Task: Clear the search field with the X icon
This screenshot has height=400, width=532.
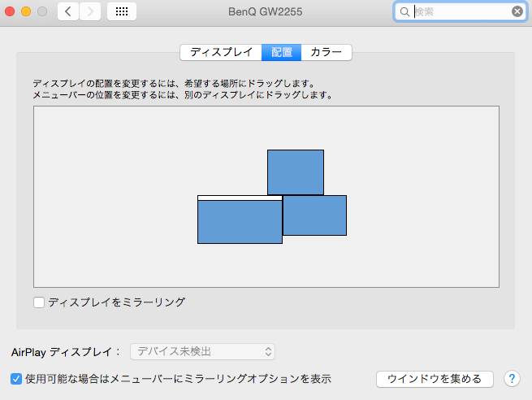Action: coord(517,11)
